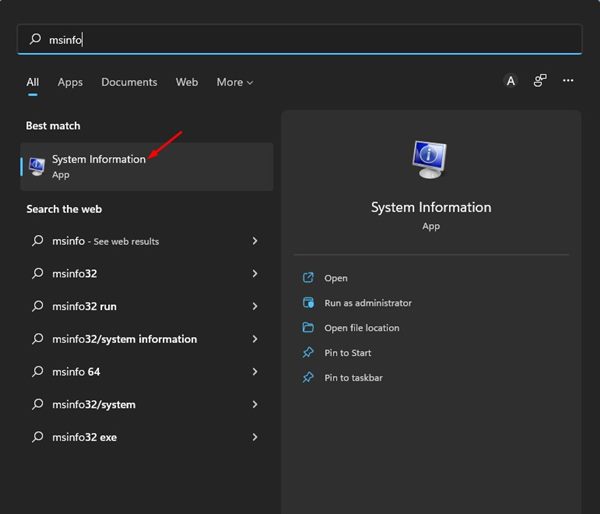
Task: Click into the msinfo search field
Action: pos(300,39)
